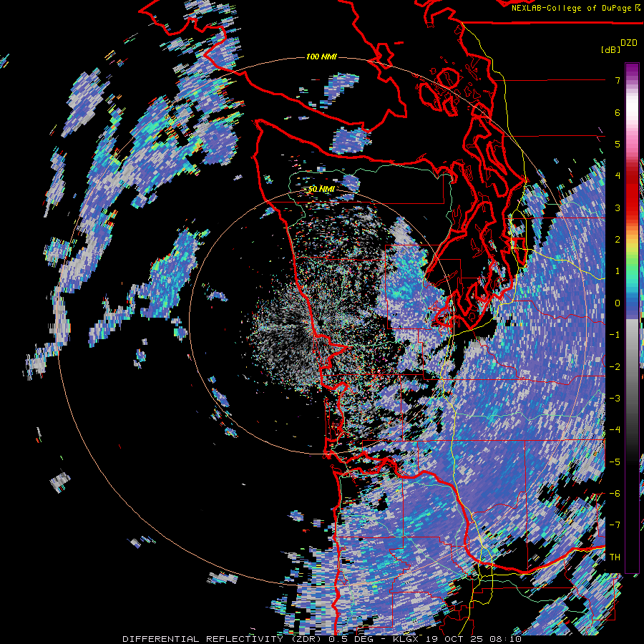Click the -6 tick label on scale
Viewport: 644px width, 644px height.
coord(615,494)
